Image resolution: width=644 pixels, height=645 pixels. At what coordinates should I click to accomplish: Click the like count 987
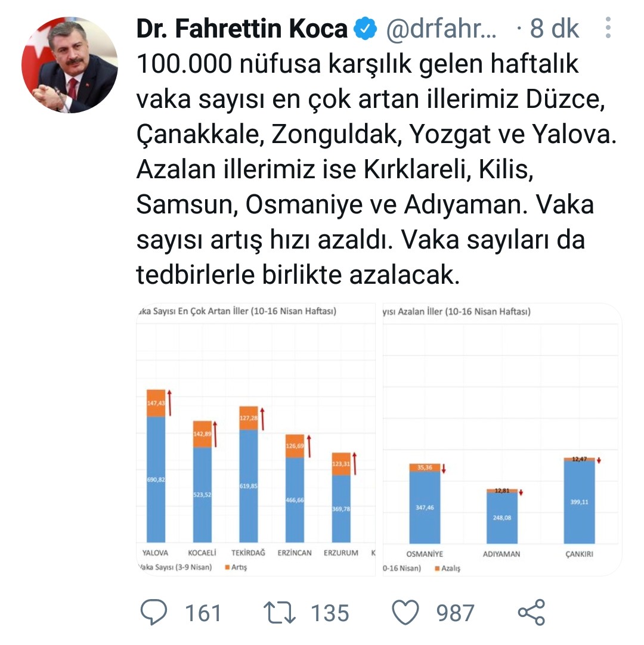[x=456, y=613]
